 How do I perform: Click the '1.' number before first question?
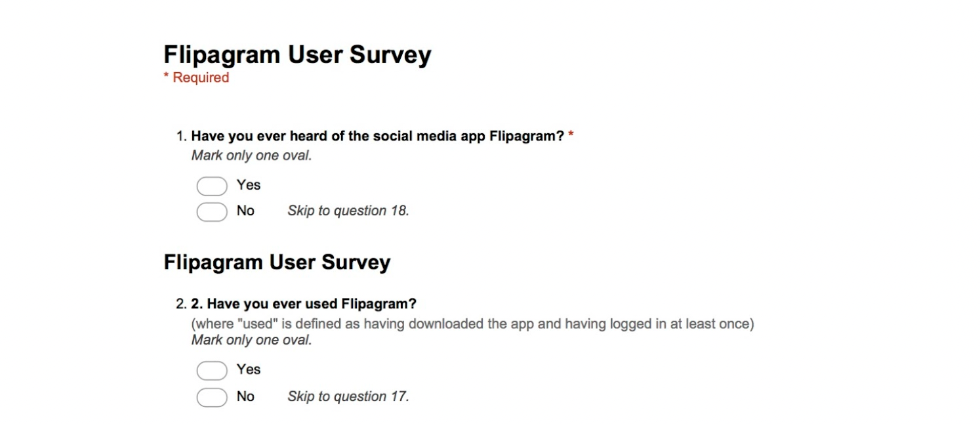(x=182, y=137)
